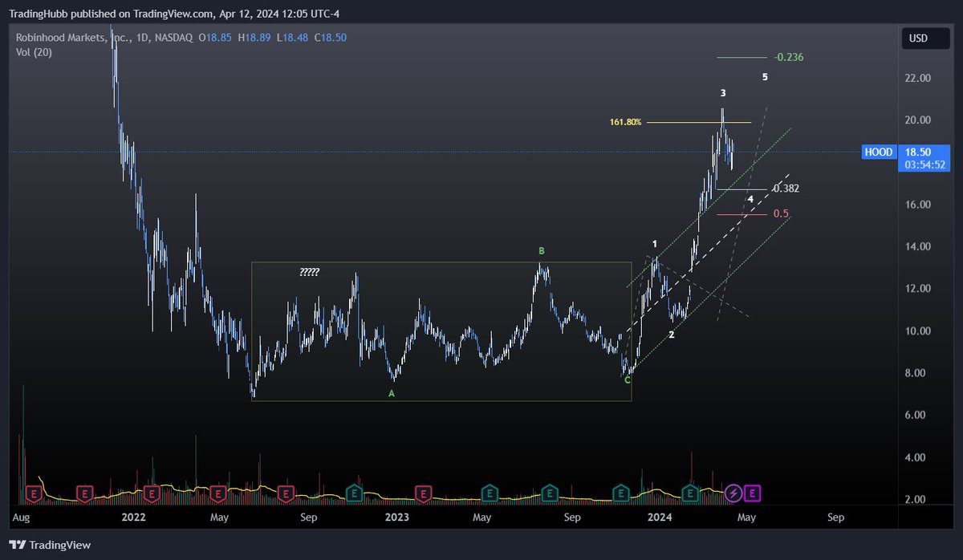The height and width of the screenshot is (560, 963).
Task: Click the 'Aug' time axis label
Action: coord(23,517)
